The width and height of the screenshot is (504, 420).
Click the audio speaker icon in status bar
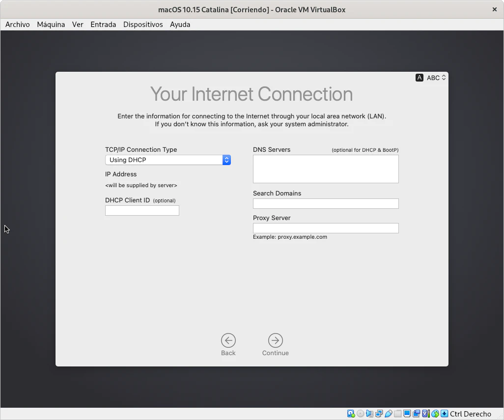click(x=369, y=414)
